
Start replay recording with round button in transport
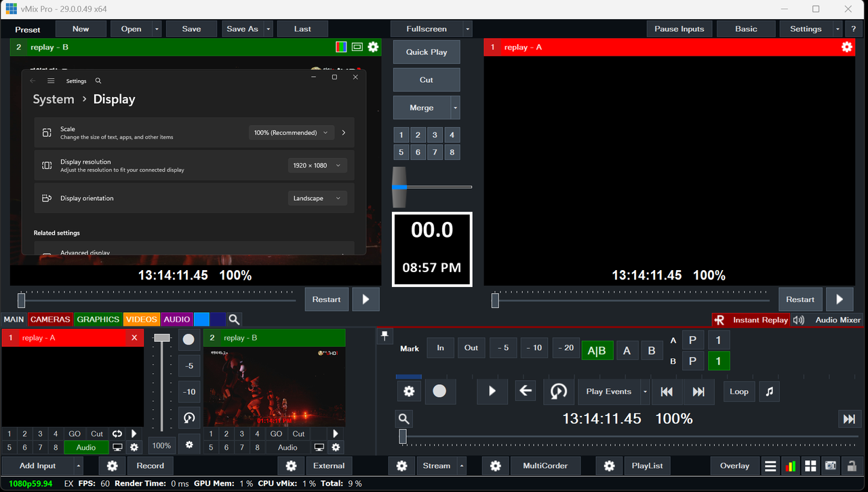440,392
